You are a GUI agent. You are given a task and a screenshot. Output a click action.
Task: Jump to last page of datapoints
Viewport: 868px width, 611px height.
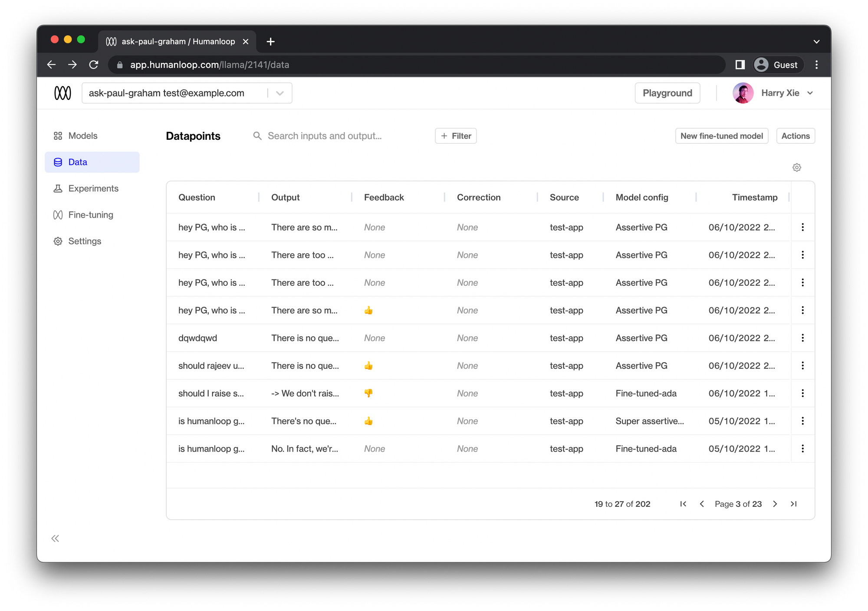pyautogui.click(x=794, y=504)
